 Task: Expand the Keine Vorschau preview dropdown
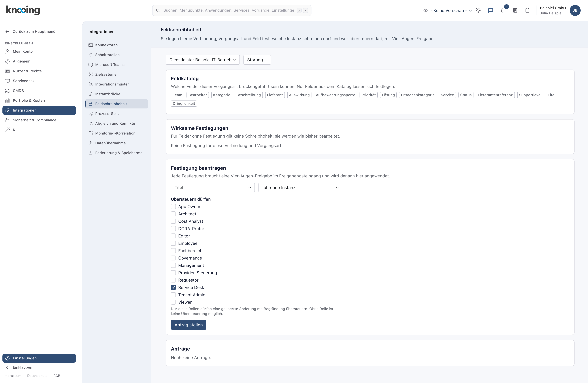[451, 10]
